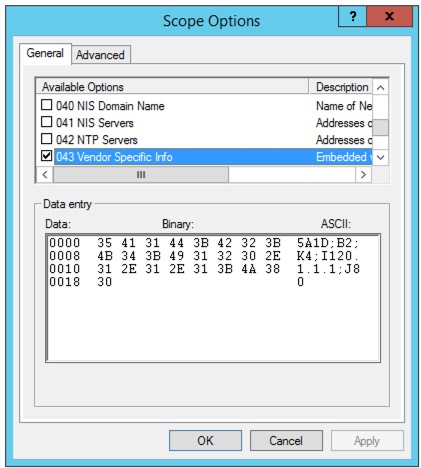Enable the 042 NTP Servers checkbox
The width and height of the screenshot is (421, 468).
pyautogui.click(x=46, y=139)
